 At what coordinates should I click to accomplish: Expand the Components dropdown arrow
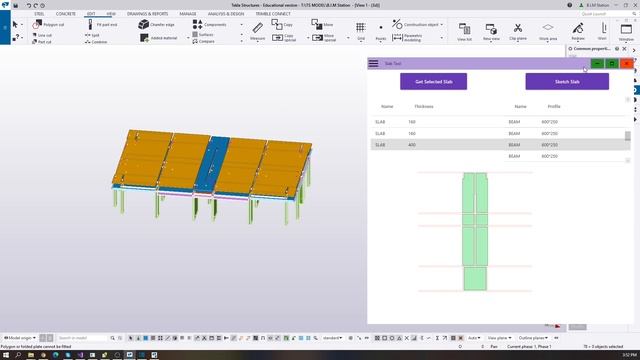click(241, 25)
